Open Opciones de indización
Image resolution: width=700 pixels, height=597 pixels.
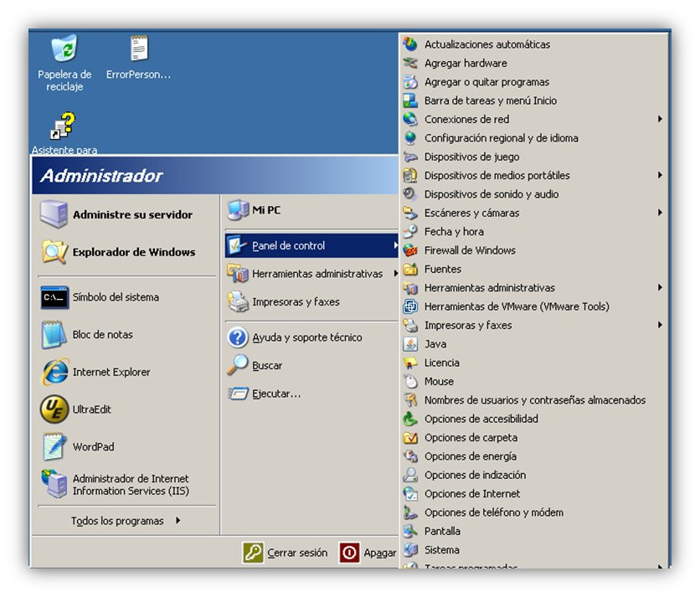click(x=533, y=475)
